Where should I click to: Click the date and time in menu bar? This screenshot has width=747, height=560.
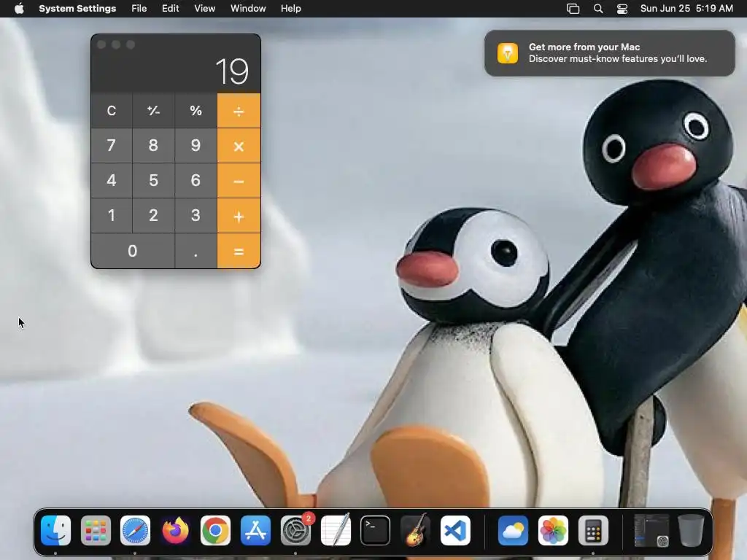686,9
